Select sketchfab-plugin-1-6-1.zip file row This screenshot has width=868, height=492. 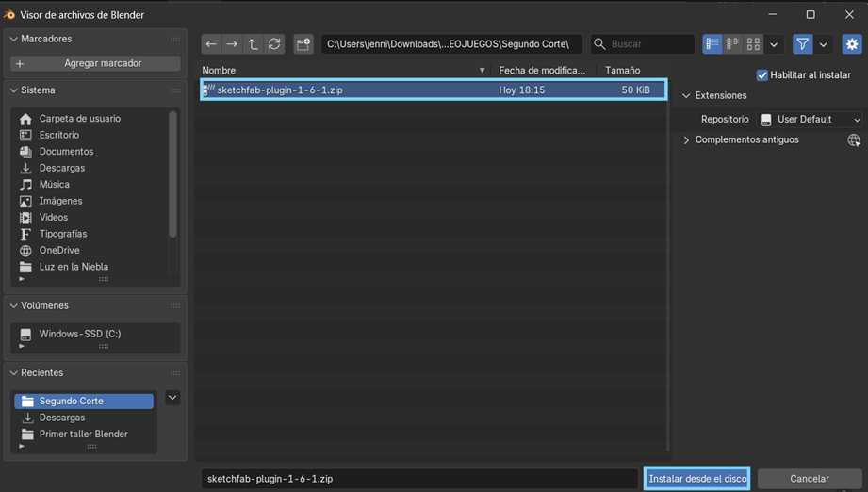coord(434,90)
